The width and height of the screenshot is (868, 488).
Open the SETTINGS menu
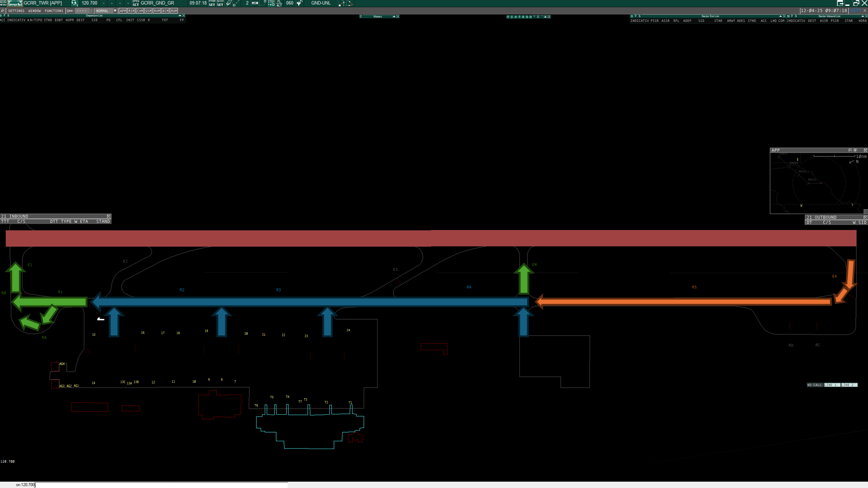point(16,11)
